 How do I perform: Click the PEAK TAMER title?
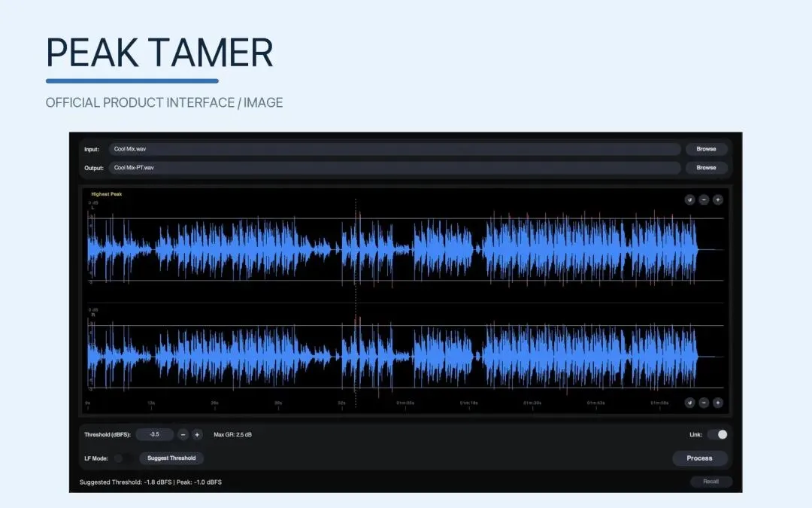pos(159,53)
